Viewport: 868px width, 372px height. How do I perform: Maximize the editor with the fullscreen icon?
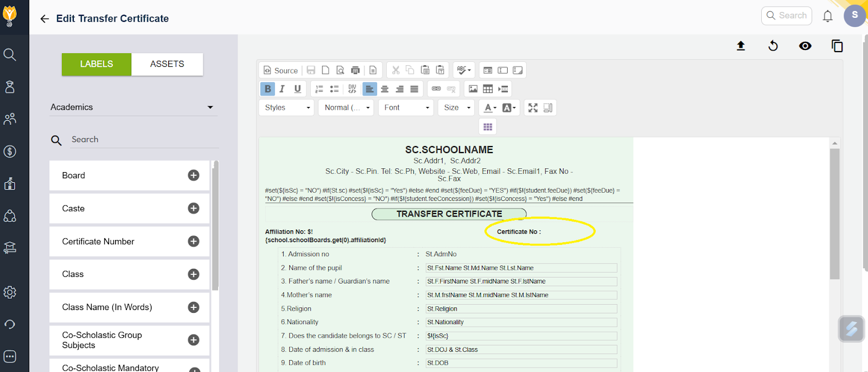pos(533,108)
